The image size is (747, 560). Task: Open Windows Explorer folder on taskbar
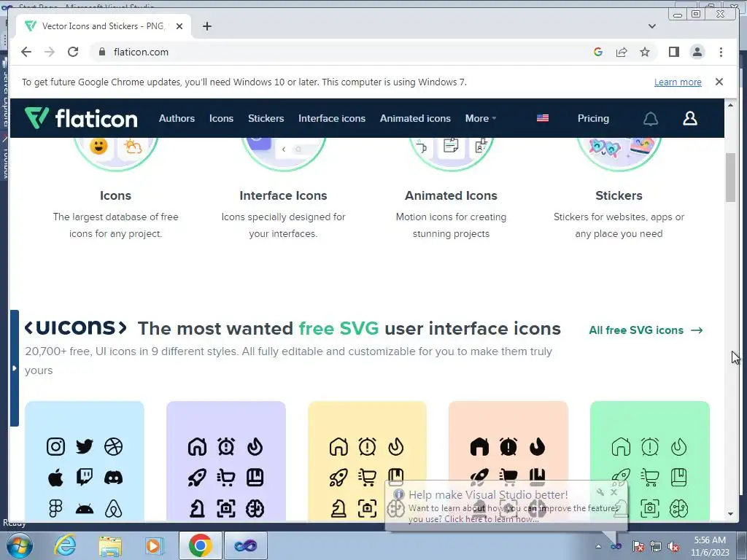[x=110, y=545]
